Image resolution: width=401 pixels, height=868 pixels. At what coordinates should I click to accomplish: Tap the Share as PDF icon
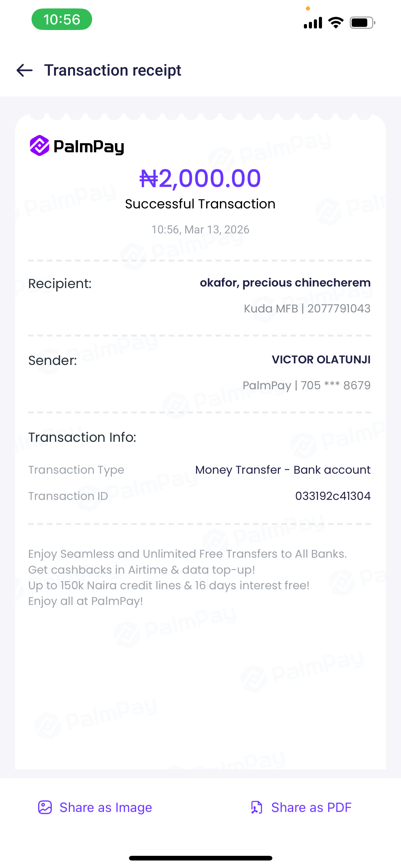tap(257, 807)
